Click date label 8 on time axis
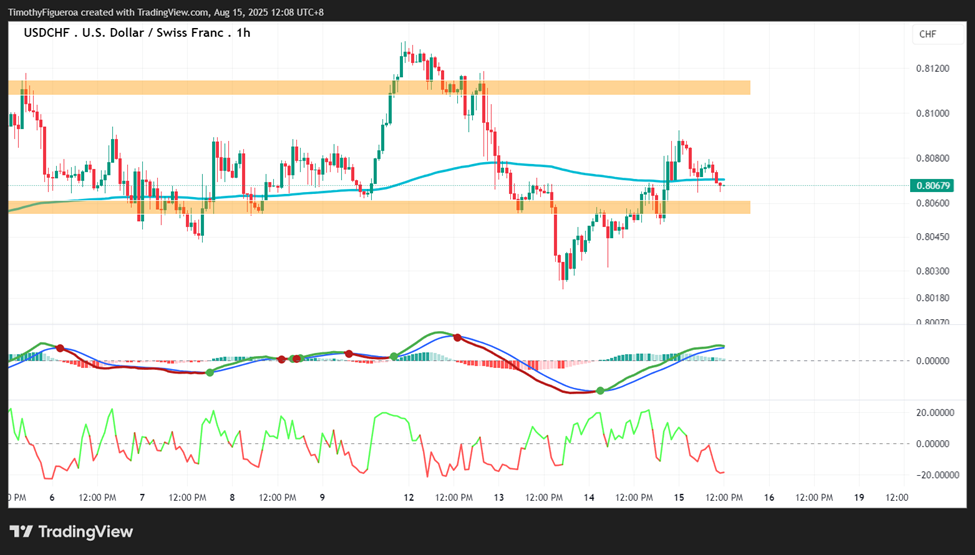The image size is (975, 555). pos(233,497)
